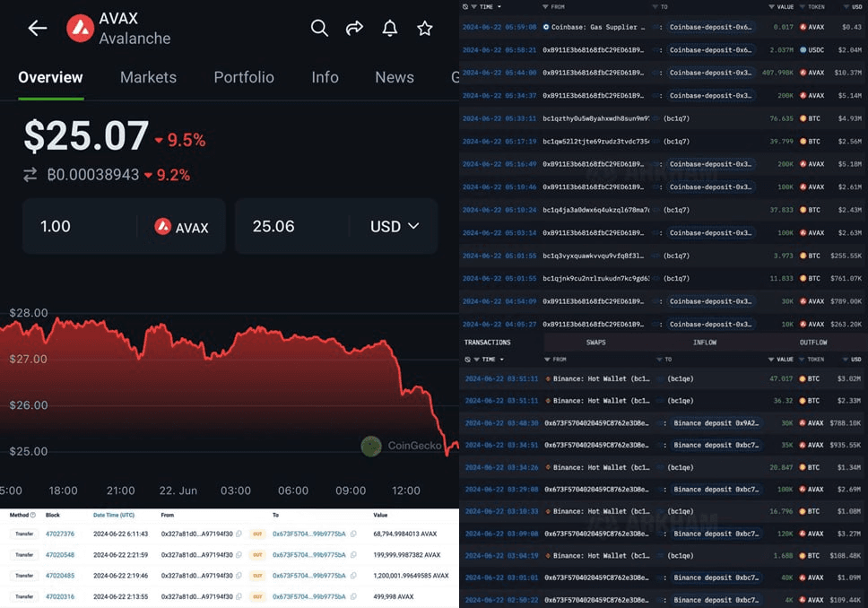Open block 47020316 link
This screenshot has height=608, width=868.
pos(60,597)
